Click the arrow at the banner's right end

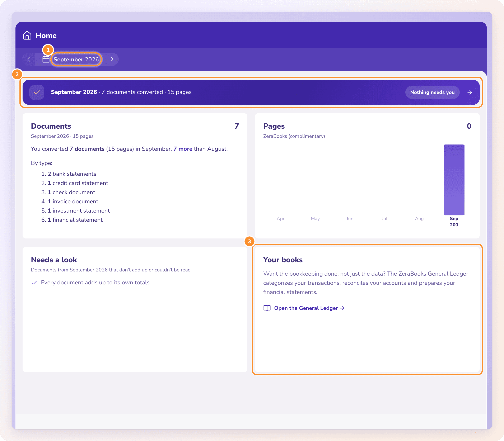470,92
